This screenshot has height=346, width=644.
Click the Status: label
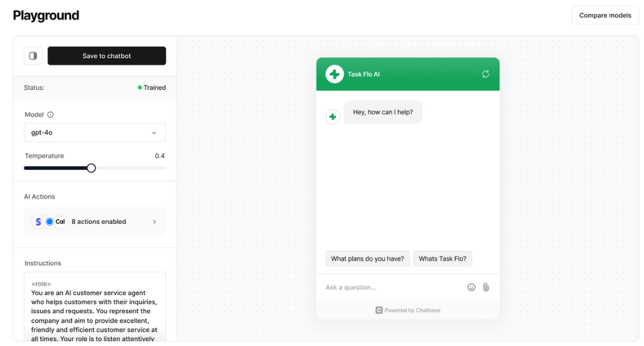click(34, 87)
